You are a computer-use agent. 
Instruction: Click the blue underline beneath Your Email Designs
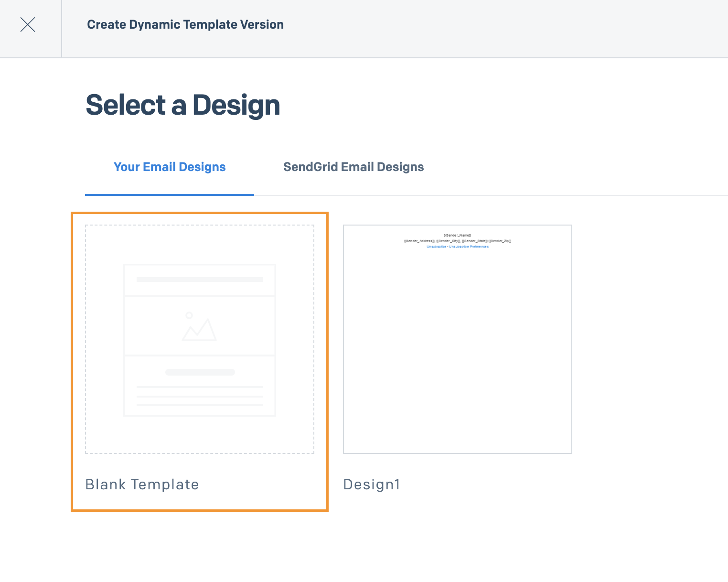tap(170, 194)
